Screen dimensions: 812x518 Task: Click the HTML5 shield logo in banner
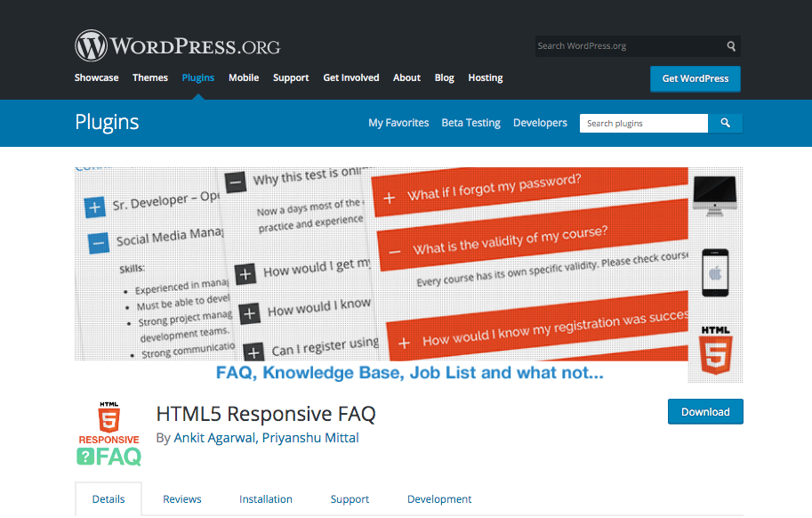pos(715,350)
